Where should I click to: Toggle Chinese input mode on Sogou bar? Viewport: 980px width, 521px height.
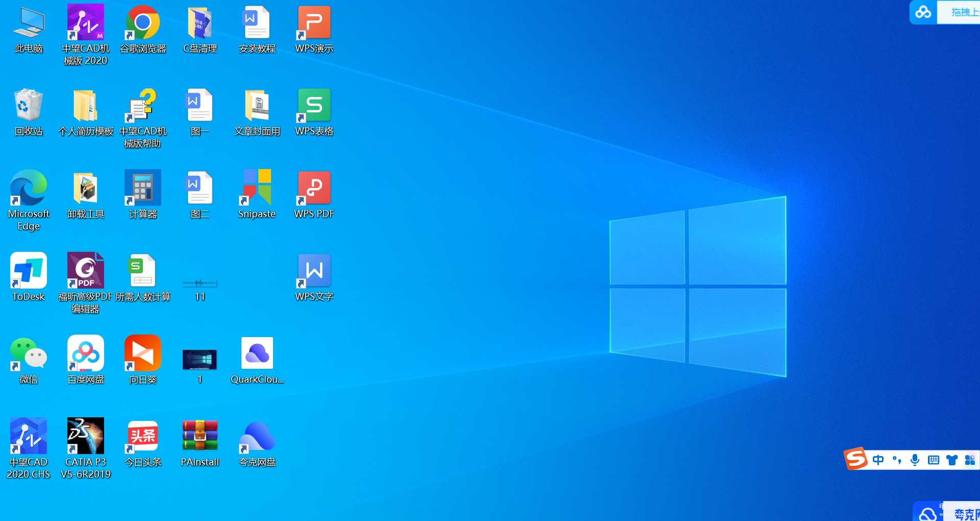click(x=878, y=460)
